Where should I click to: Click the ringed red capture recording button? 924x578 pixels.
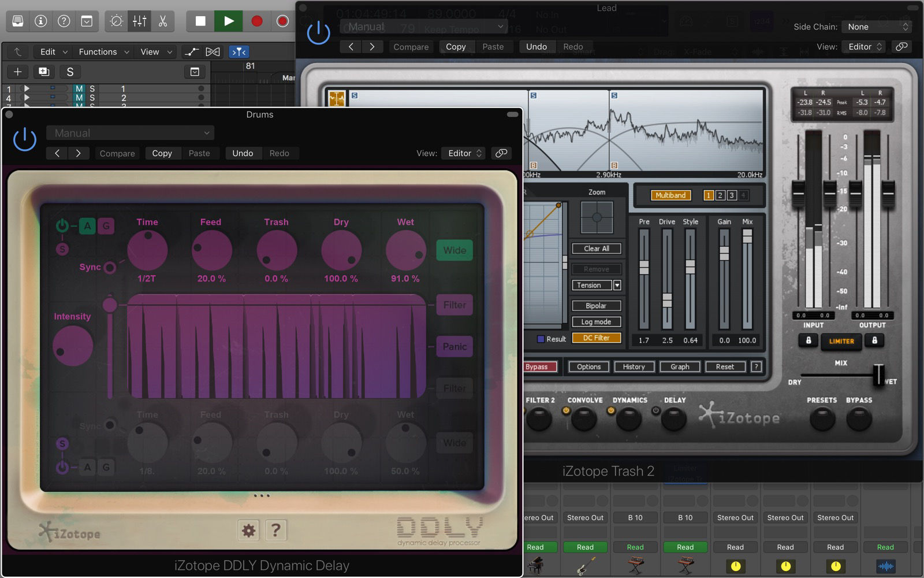(282, 21)
